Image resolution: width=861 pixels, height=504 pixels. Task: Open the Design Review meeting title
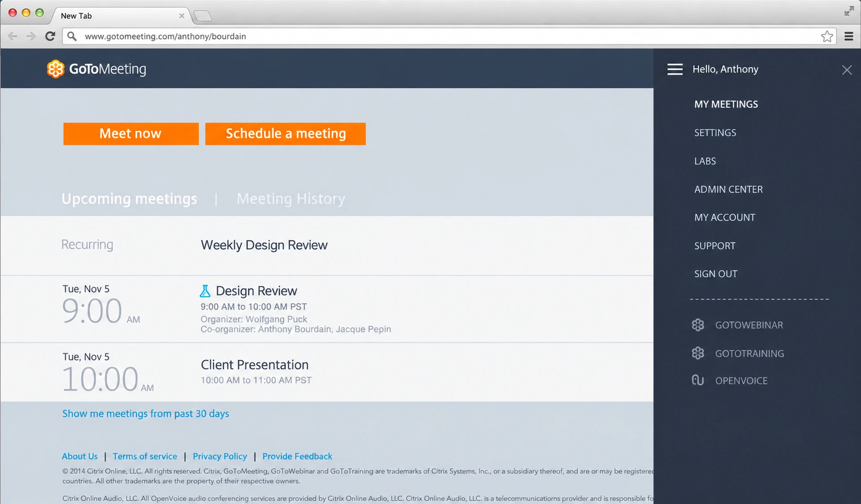coord(257,291)
